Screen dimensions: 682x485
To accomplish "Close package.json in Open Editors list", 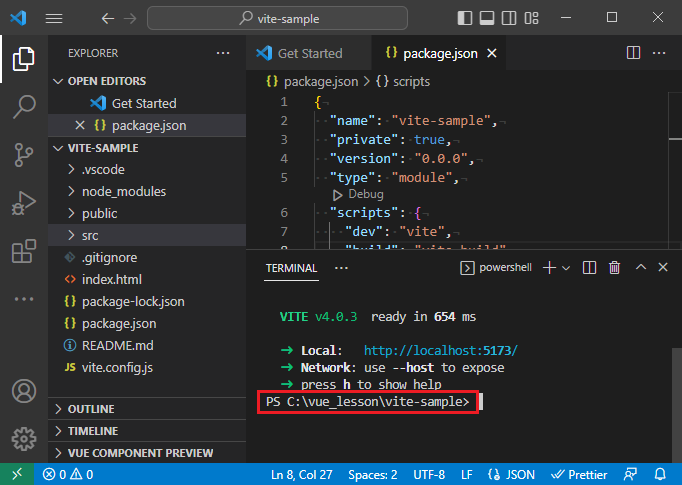I will [x=80, y=125].
